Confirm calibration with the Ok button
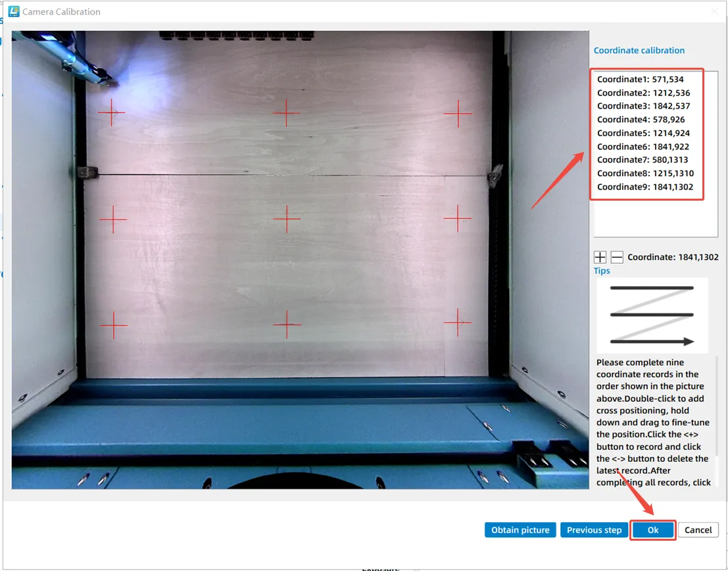Image resolution: width=728 pixels, height=571 pixels. 653,530
